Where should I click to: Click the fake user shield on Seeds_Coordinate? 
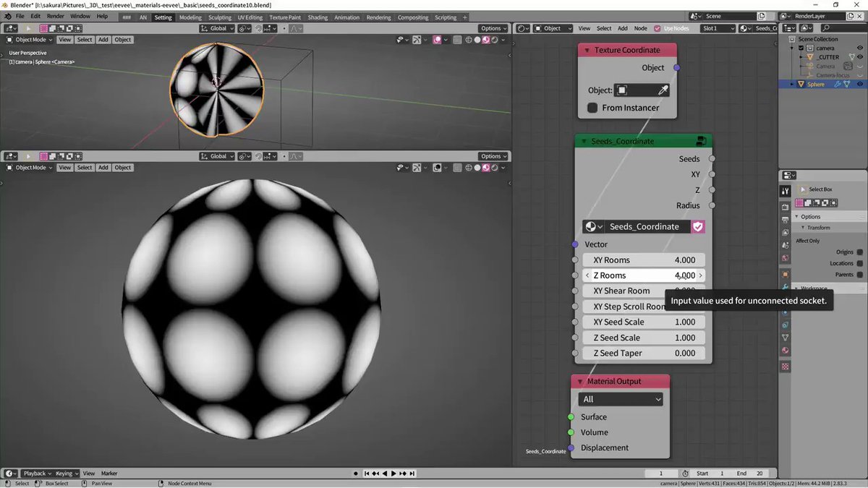(x=698, y=226)
